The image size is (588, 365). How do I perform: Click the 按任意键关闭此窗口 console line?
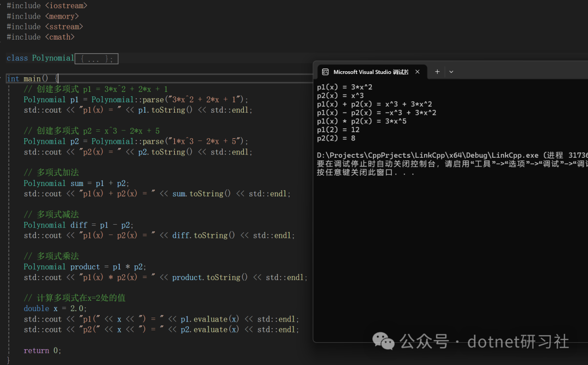(x=366, y=172)
